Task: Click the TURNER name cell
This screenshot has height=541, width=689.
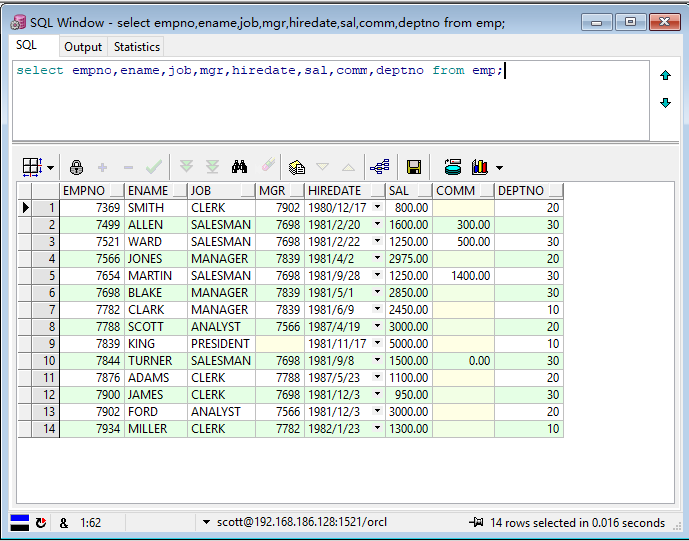Action: (x=156, y=361)
